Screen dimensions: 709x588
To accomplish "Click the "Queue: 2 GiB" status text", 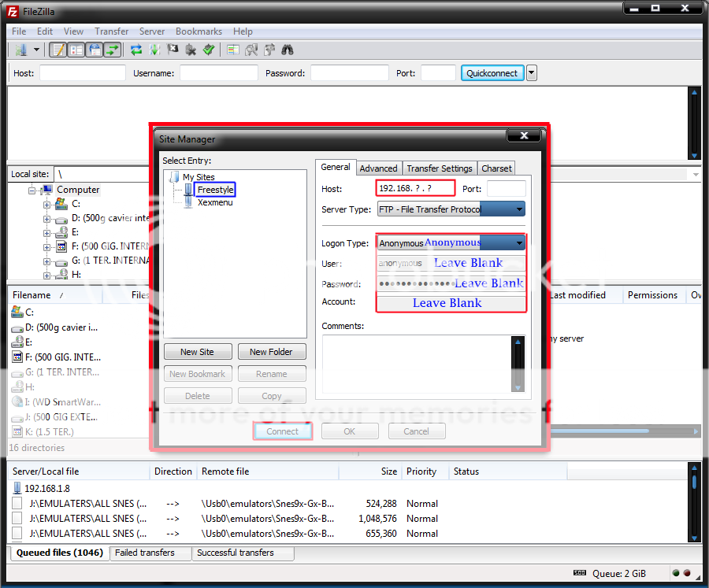I will (619, 574).
